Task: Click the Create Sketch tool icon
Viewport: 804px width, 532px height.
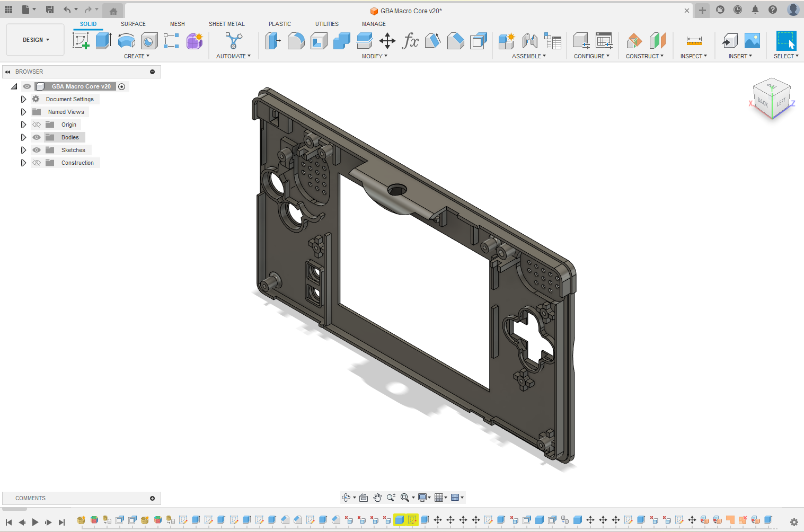Action: [81, 41]
